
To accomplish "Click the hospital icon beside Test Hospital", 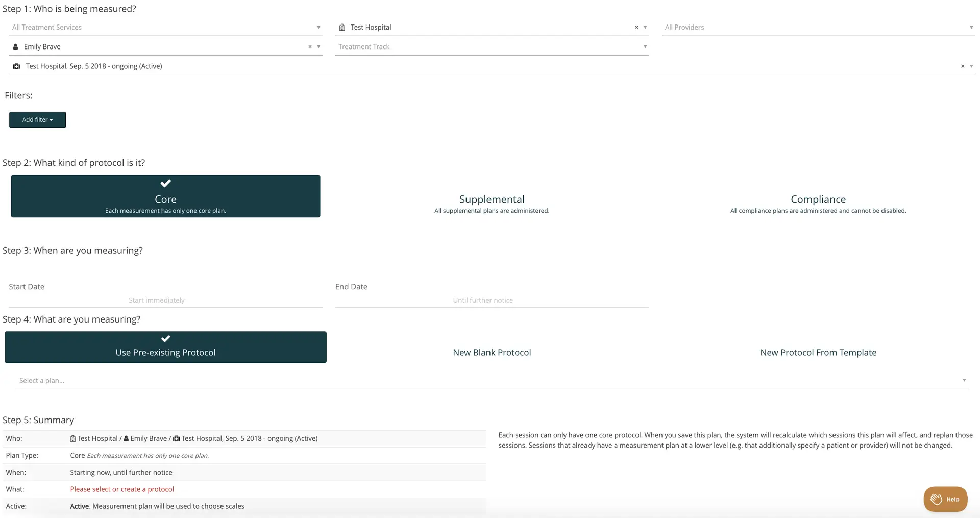I will pyautogui.click(x=342, y=27).
